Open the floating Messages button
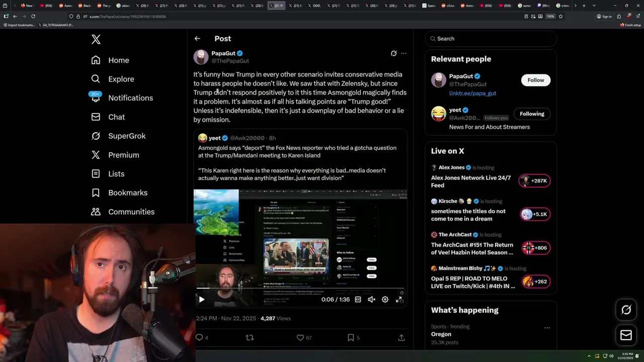Viewport: 644px width, 362px height. click(x=626, y=335)
